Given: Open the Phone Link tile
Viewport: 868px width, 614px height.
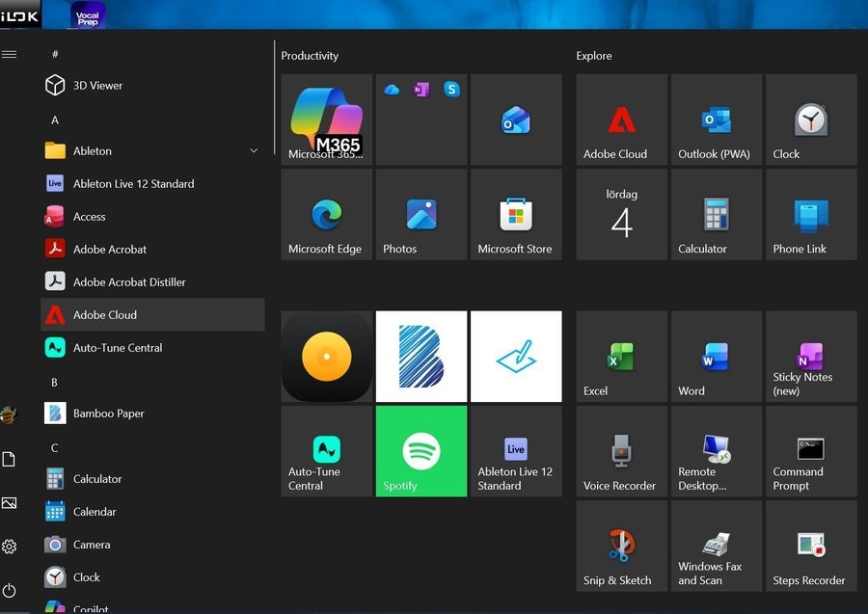Looking at the screenshot, I should pos(811,215).
